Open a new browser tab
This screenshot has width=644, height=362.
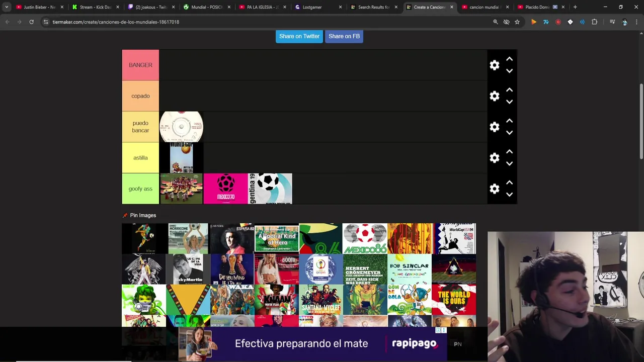click(575, 7)
